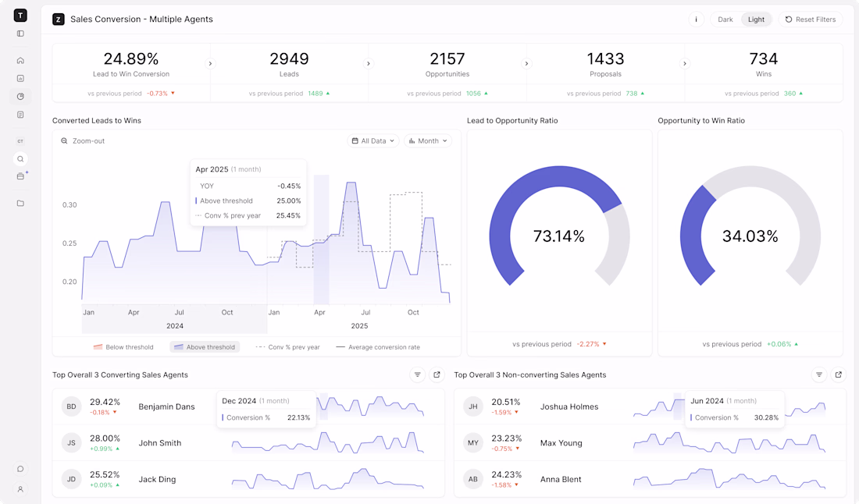The image size is (859, 504).
Task: Toggle the Average conversion rate legend series
Action: [x=378, y=347]
